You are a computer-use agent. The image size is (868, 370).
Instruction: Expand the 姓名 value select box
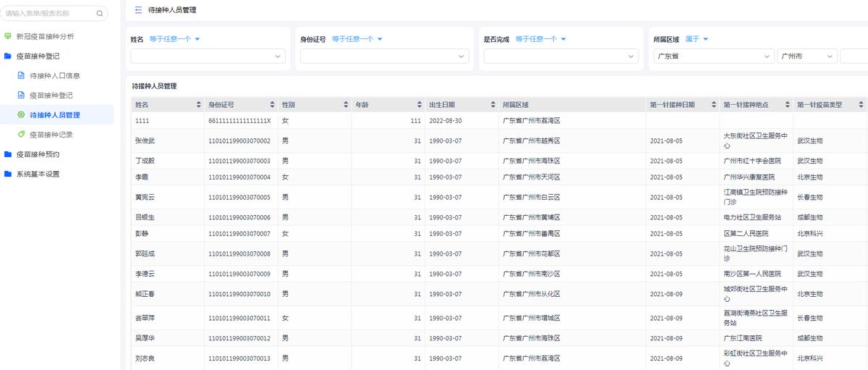point(208,56)
